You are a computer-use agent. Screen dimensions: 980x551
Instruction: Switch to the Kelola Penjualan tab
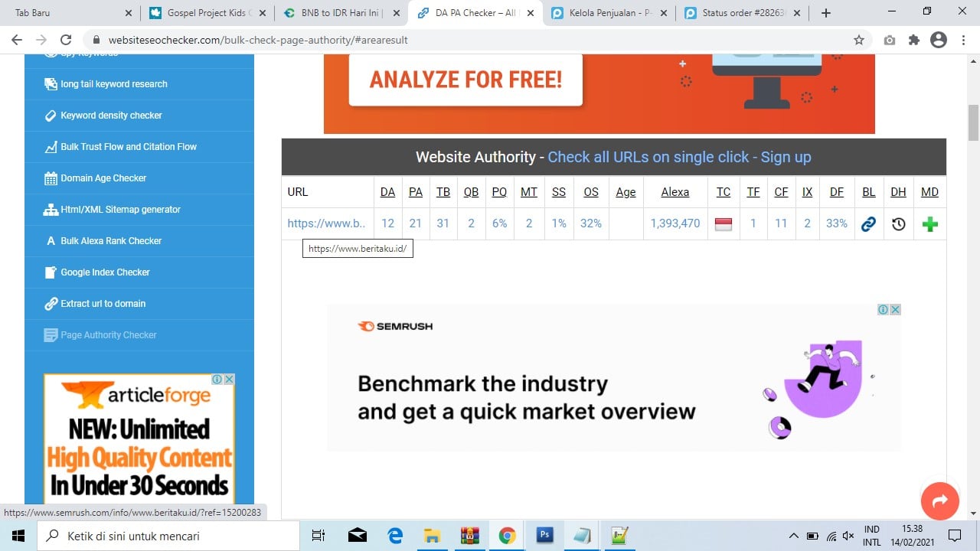coord(605,13)
